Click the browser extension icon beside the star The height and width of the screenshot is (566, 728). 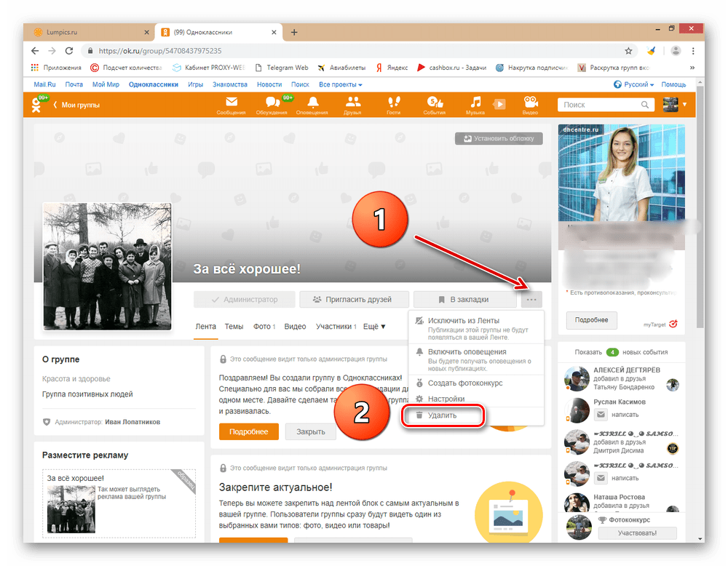click(x=651, y=51)
